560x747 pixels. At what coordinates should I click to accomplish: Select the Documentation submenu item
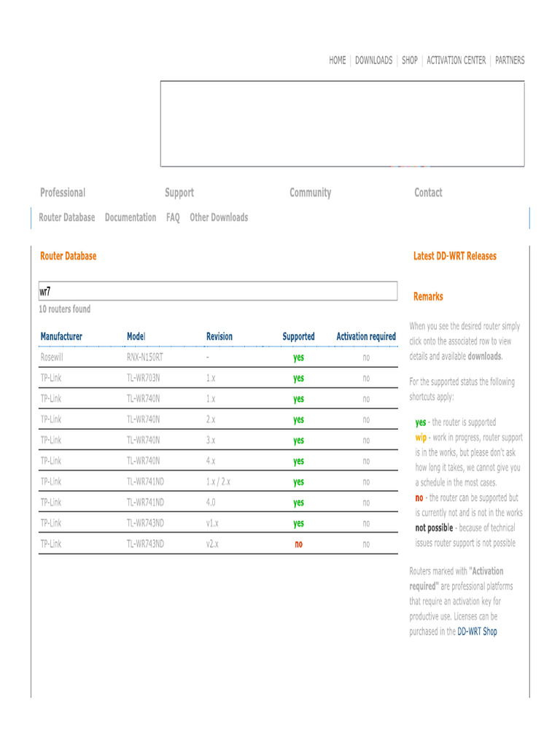coord(131,217)
